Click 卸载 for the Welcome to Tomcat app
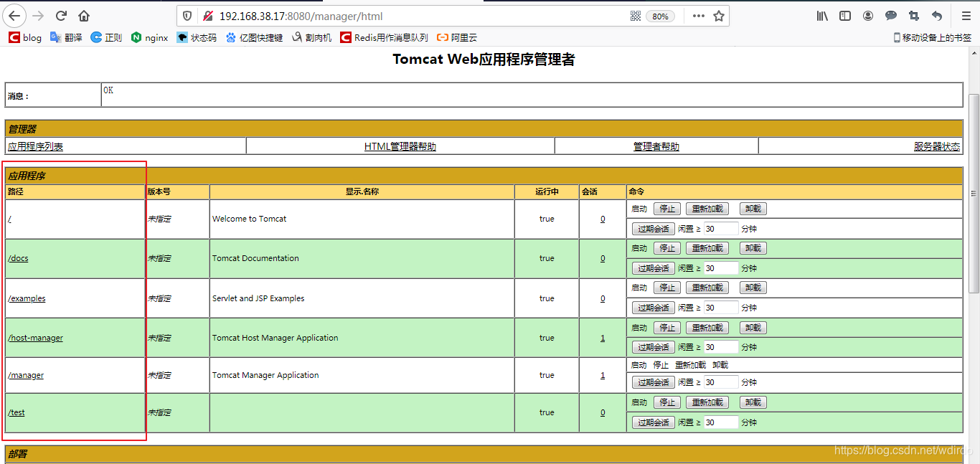The height and width of the screenshot is (464, 980). pos(753,209)
